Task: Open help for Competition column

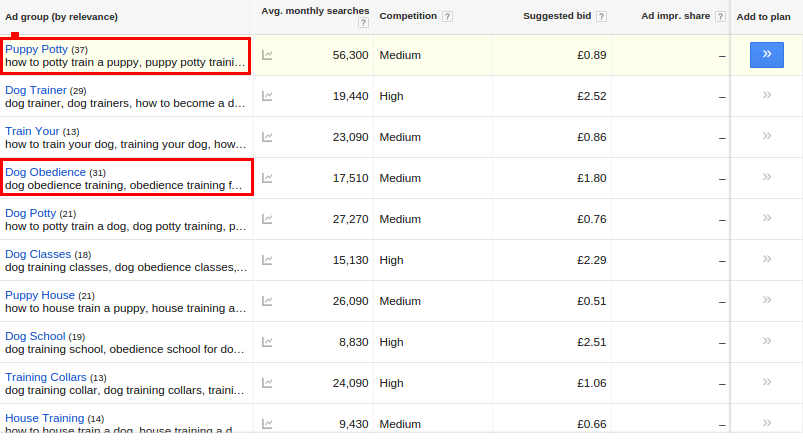Action: pyautogui.click(x=447, y=16)
